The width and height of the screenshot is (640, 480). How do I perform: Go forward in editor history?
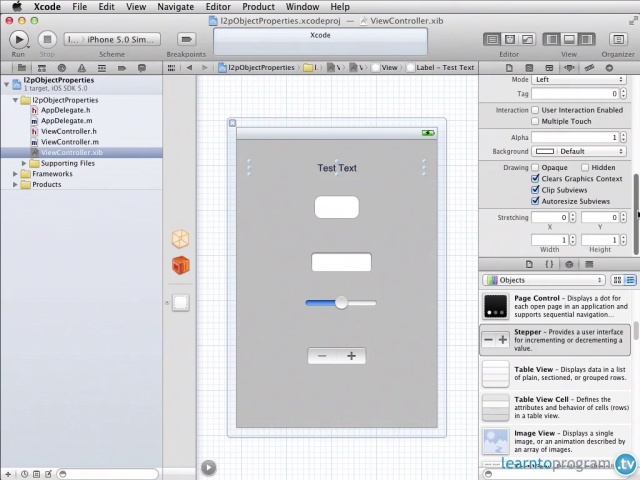[x=205, y=68]
